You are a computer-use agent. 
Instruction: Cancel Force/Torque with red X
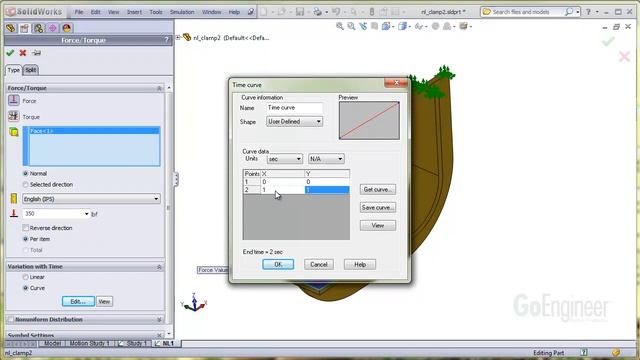point(23,53)
